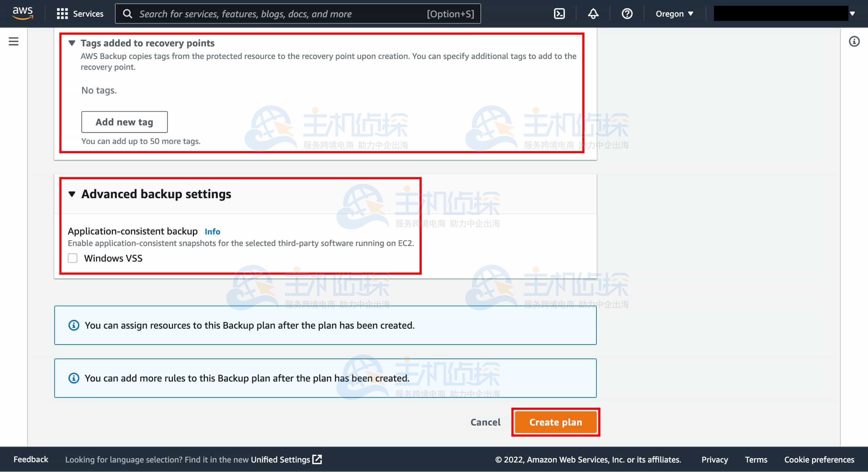
Task: Open the notifications bell
Action: [x=593, y=14]
